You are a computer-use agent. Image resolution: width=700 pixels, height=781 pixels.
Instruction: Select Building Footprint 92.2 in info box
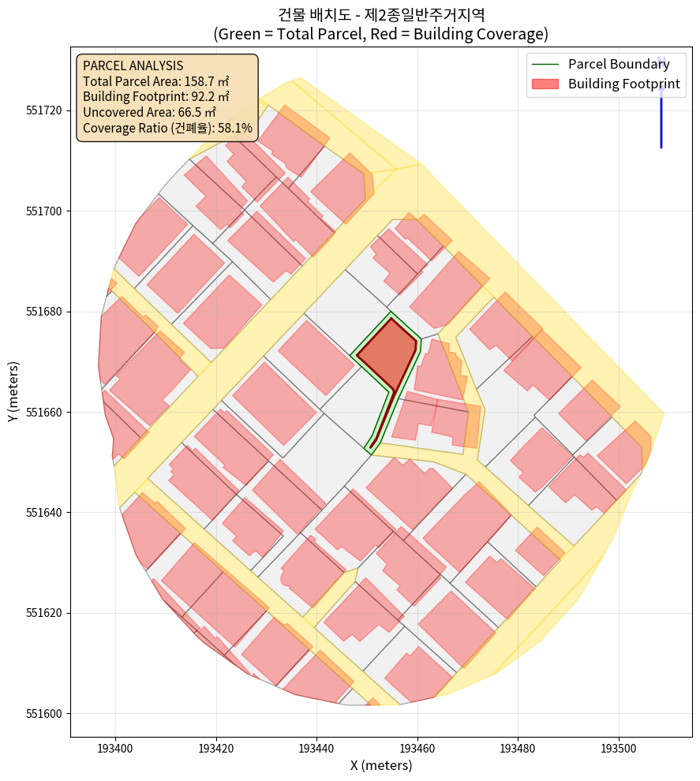pyautogui.click(x=155, y=96)
